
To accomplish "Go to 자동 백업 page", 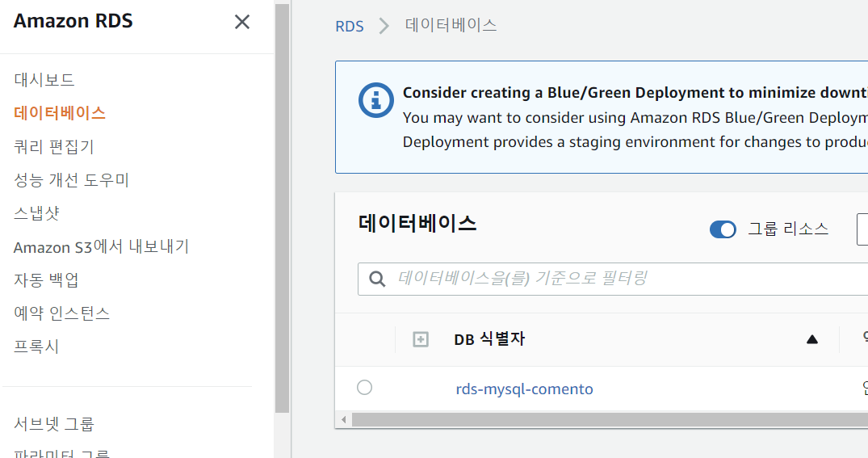I will click(x=46, y=279).
